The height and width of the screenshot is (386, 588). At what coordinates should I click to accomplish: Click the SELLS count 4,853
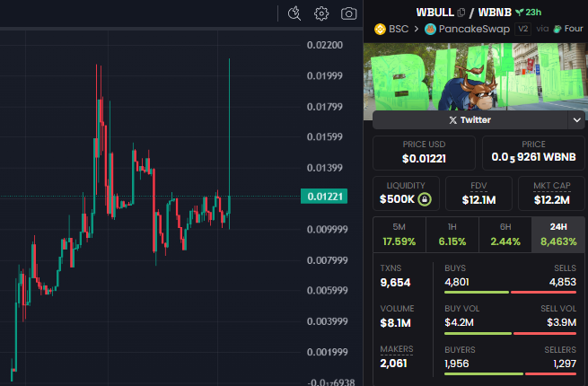point(563,282)
